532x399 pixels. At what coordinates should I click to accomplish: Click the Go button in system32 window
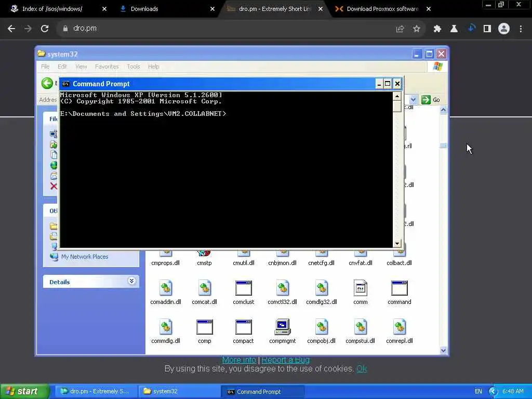[431, 99]
